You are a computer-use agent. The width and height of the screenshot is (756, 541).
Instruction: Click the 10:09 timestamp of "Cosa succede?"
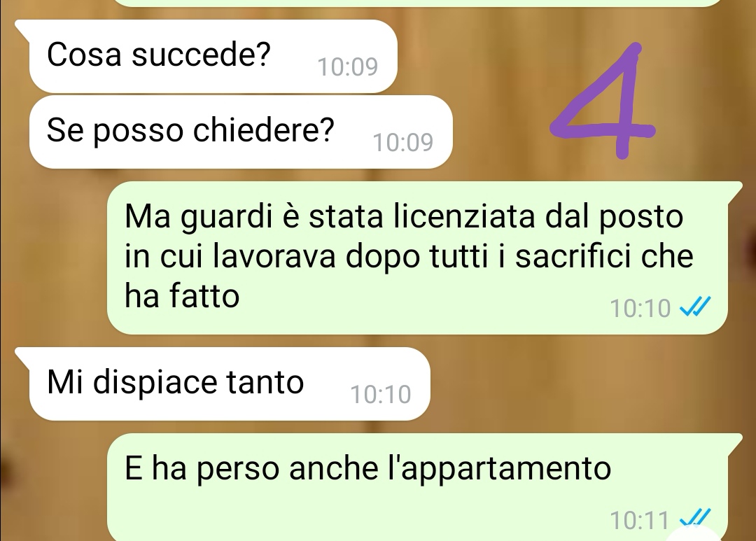(x=348, y=66)
